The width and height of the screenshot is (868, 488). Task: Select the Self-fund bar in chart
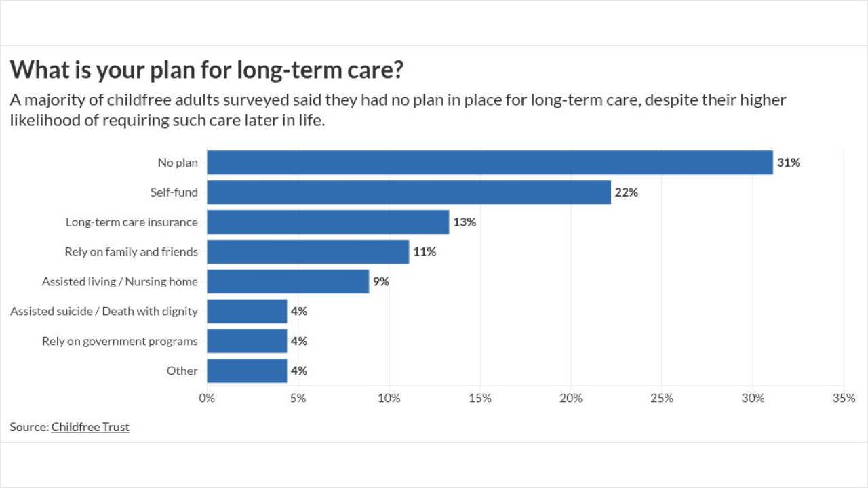[x=409, y=192]
